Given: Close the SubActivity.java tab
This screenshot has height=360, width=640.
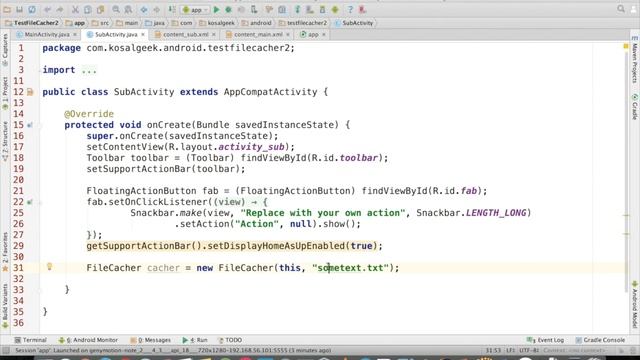Looking at the screenshot, I should 143,35.
